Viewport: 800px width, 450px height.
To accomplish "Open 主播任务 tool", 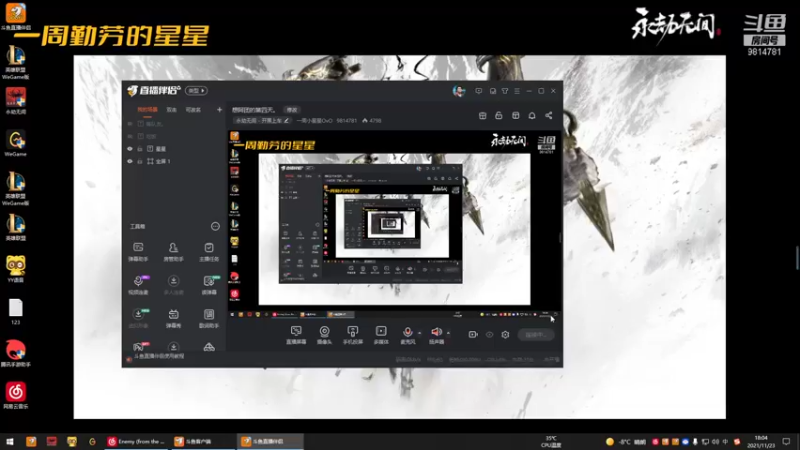I will (209, 252).
